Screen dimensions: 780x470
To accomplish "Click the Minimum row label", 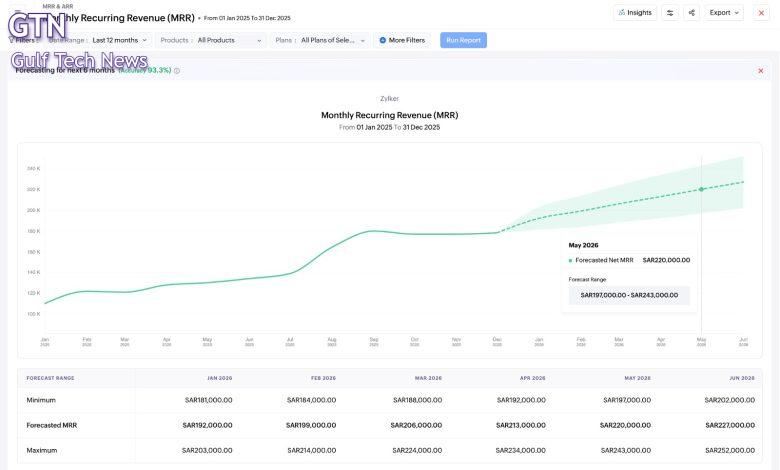I will pos(41,400).
